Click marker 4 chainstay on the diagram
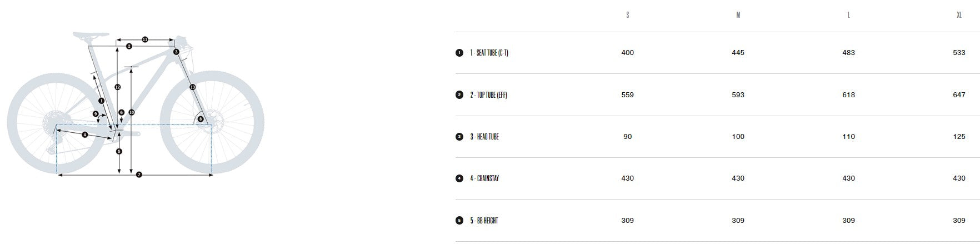This screenshot has width=980, height=244. pos(85,135)
